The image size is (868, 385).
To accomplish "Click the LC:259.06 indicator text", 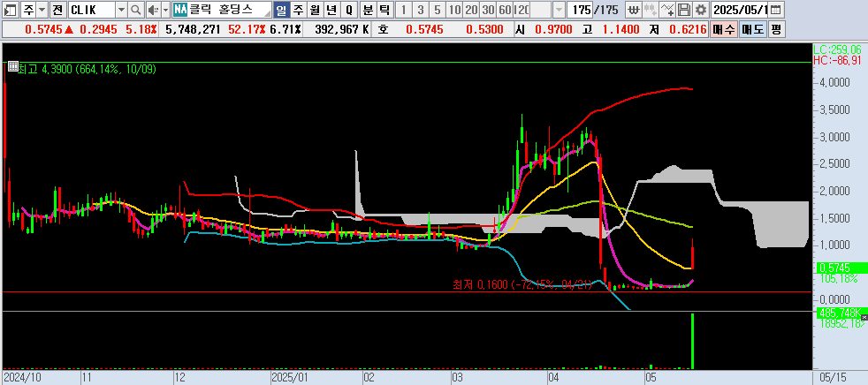I will (x=837, y=49).
